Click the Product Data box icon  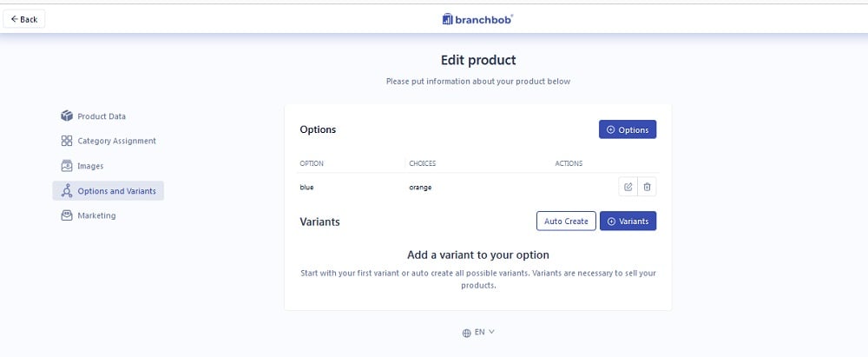click(x=67, y=116)
